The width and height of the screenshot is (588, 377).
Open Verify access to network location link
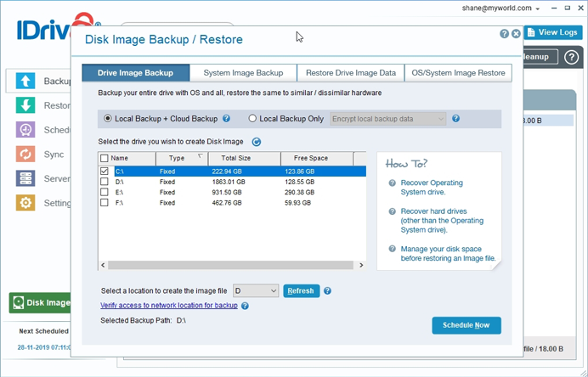point(169,306)
